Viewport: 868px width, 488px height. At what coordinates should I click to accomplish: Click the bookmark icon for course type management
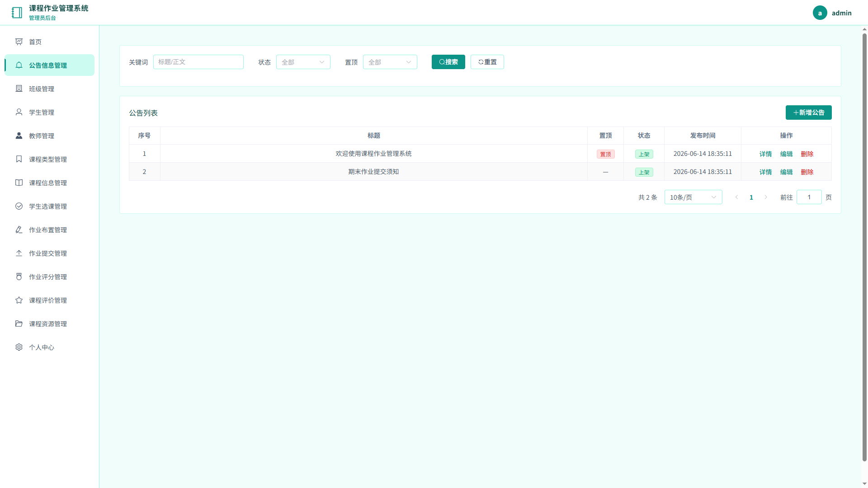19,159
